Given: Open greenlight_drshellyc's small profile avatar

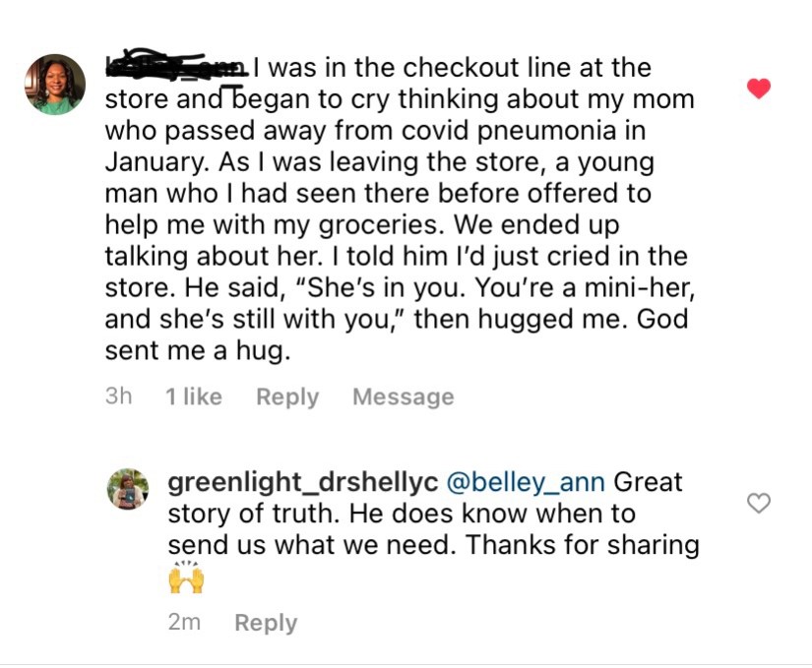Looking at the screenshot, I should click(x=128, y=489).
